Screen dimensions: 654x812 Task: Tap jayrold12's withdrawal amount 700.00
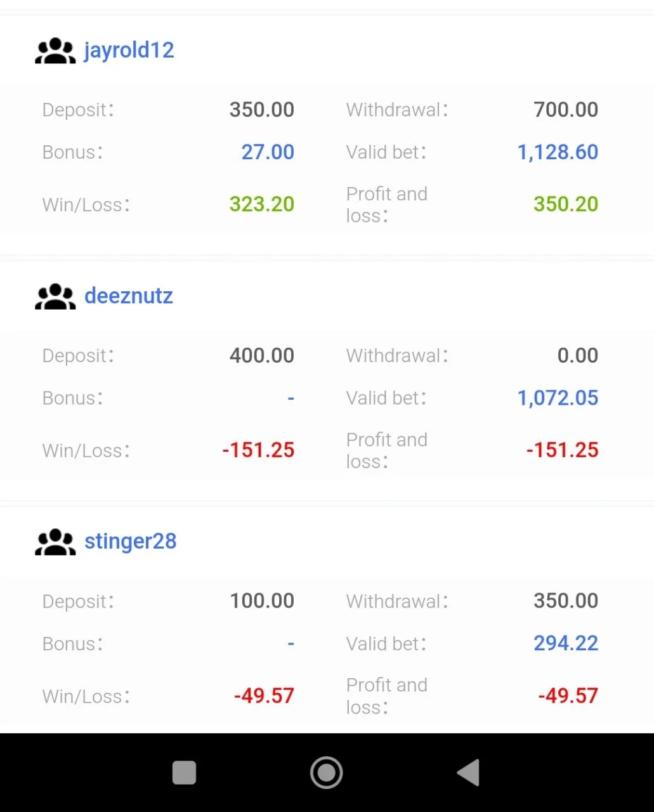coord(566,110)
